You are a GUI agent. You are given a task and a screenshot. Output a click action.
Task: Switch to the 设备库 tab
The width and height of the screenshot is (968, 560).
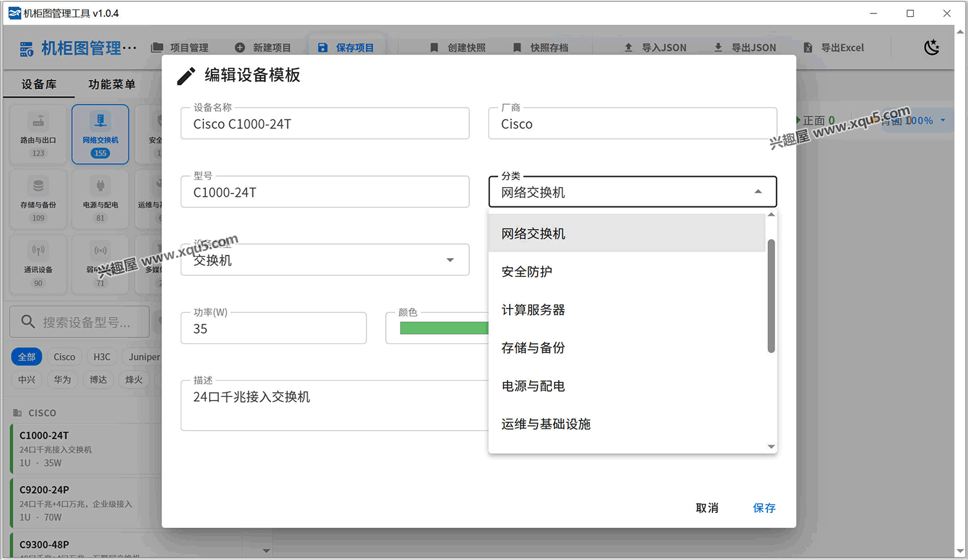pos(39,84)
